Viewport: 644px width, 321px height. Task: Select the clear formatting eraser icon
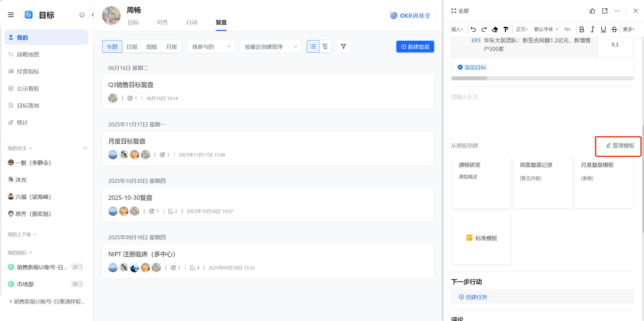tap(495, 29)
